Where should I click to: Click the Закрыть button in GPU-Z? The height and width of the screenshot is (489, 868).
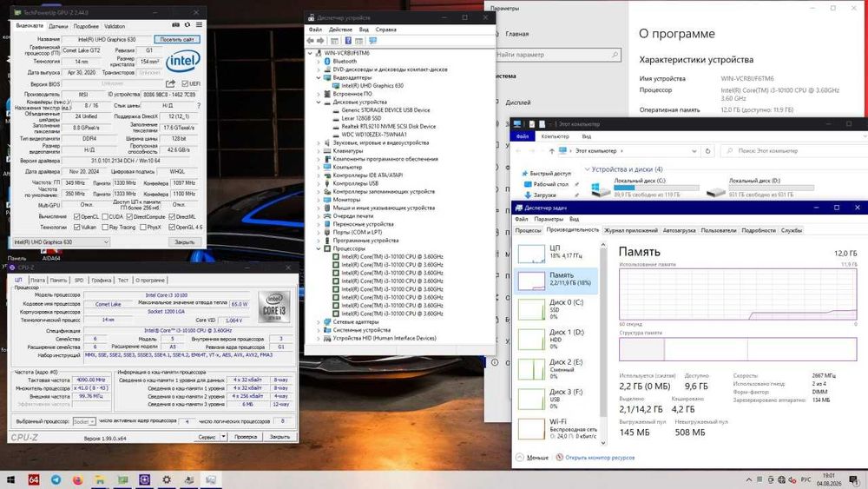pyautogui.click(x=184, y=242)
